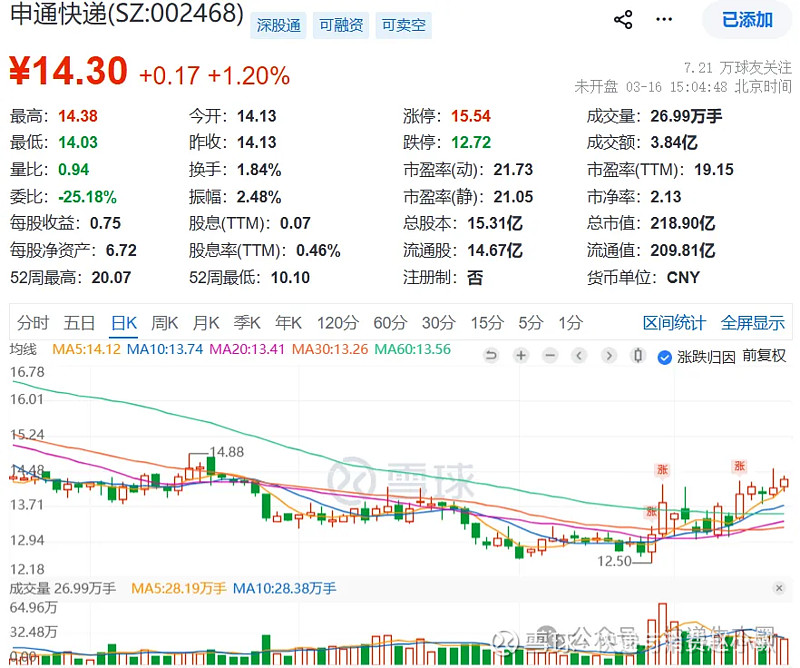
Task: Click the current price ¥14.30
Action: (68, 70)
